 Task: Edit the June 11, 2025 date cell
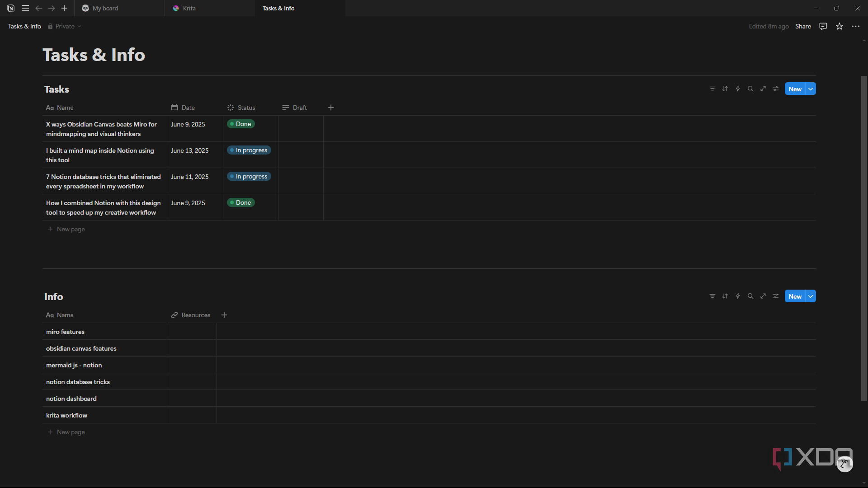coord(195,181)
